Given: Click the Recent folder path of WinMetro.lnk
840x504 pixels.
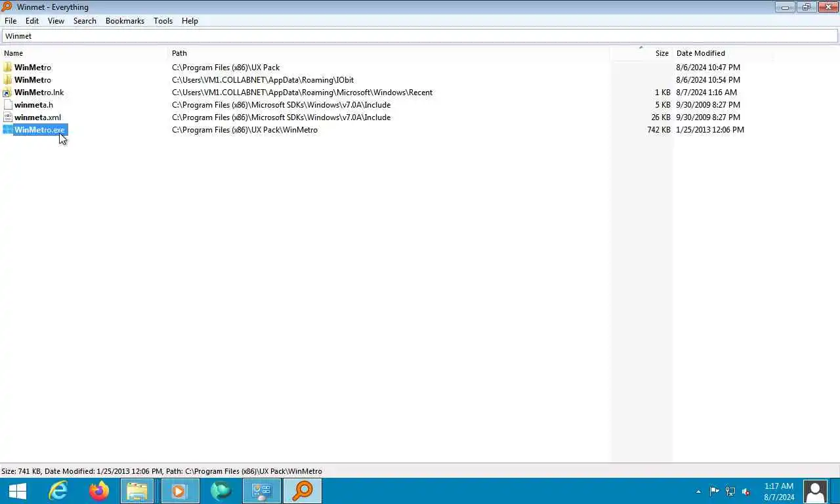Looking at the screenshot, I should [x=302, y=93].
